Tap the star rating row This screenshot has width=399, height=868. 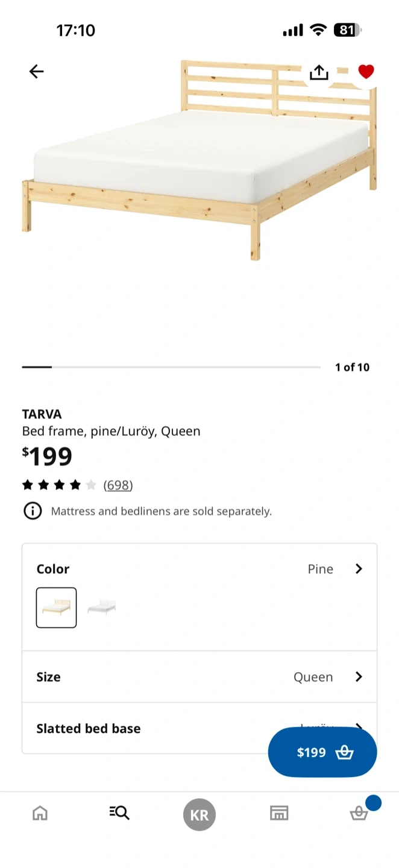click(59, 485)
